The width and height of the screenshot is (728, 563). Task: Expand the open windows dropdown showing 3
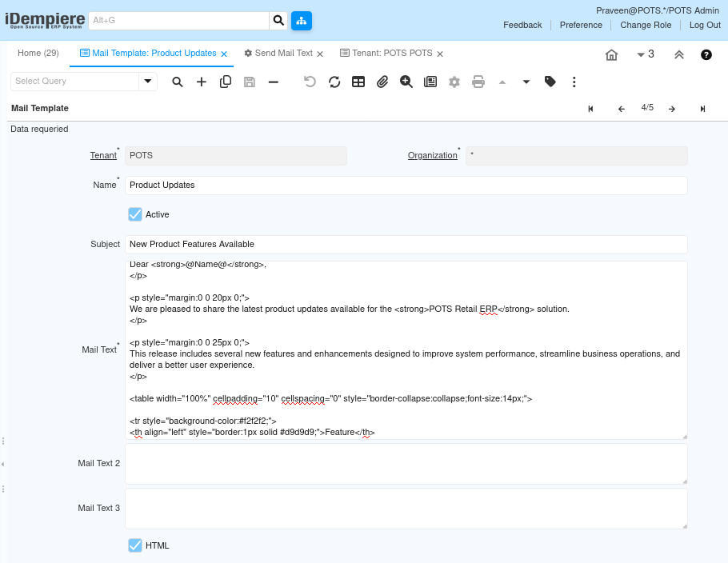(646, 54)
